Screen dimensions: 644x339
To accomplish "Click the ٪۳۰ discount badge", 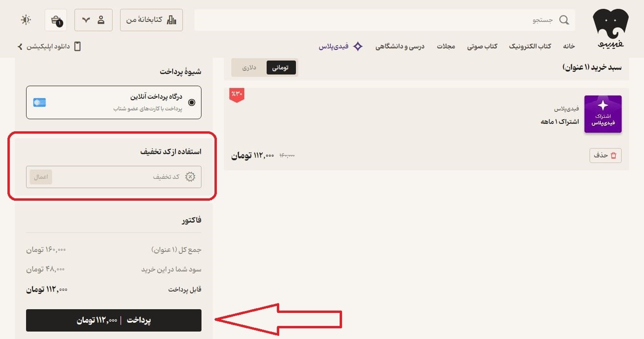I will pyautogui.click(x=237, y=95).
